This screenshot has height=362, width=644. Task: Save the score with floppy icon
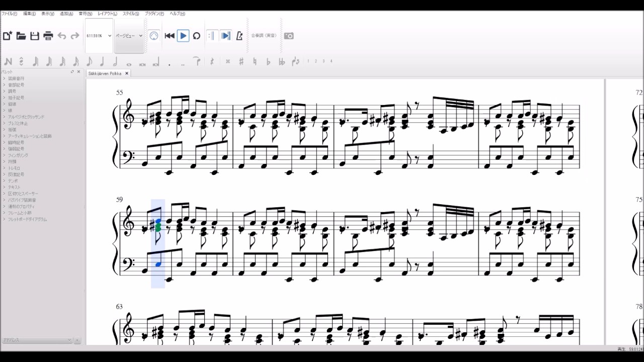click(x=35, y=36)
